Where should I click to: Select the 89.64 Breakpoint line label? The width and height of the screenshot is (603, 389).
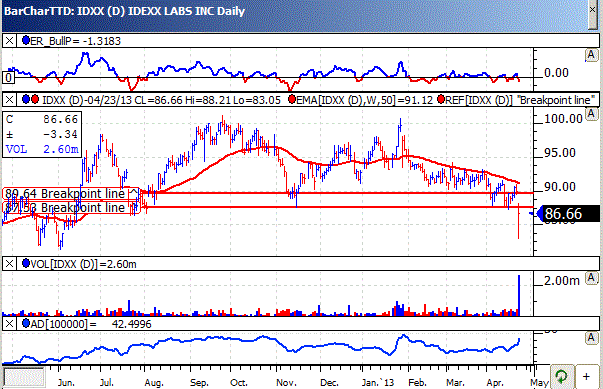pyautogui.click(x=72, y=193)
